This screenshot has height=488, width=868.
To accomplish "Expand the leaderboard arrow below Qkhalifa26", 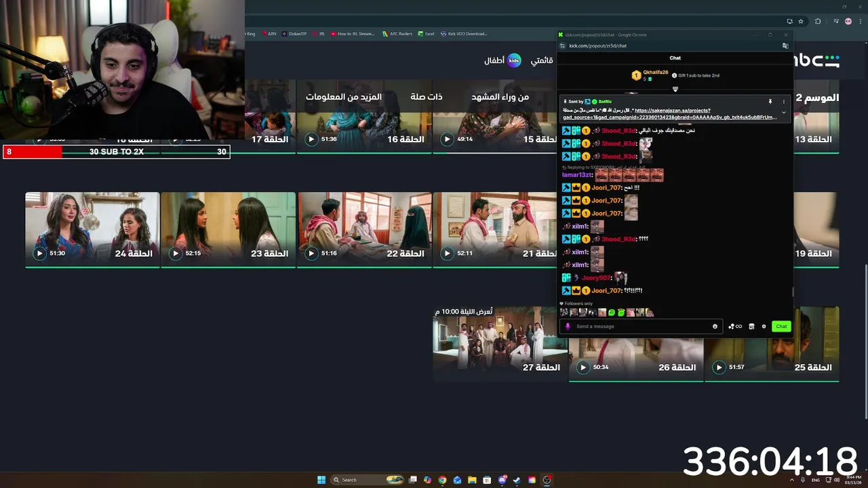I will (675, 89).
